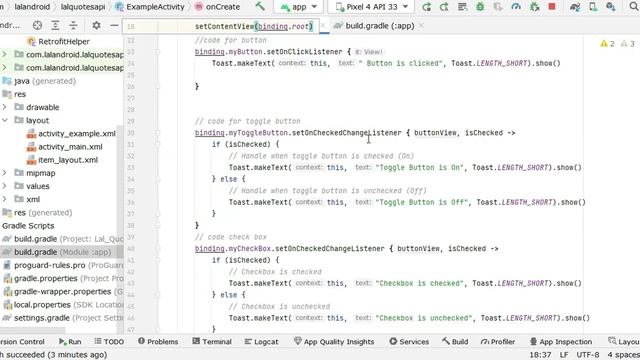Click lalquotesapi in the breadcrumb bar
640x360 pixels.
click(x=83, y=7)
